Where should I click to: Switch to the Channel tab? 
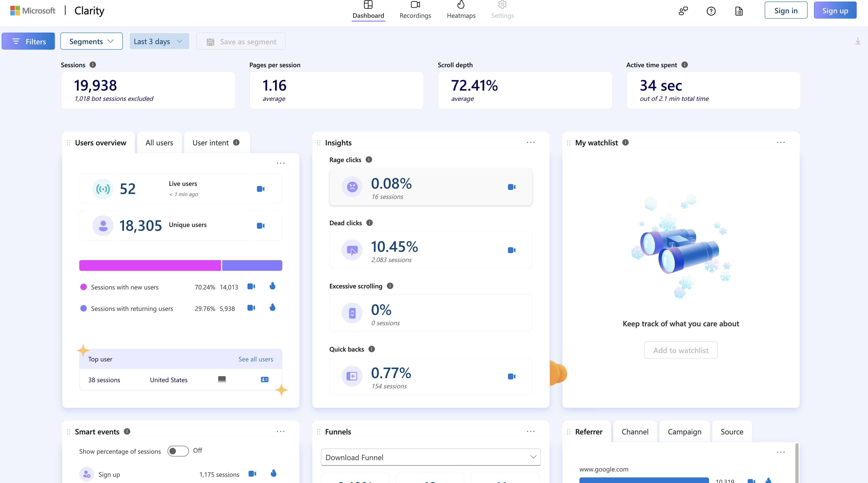tap(635, 431)
